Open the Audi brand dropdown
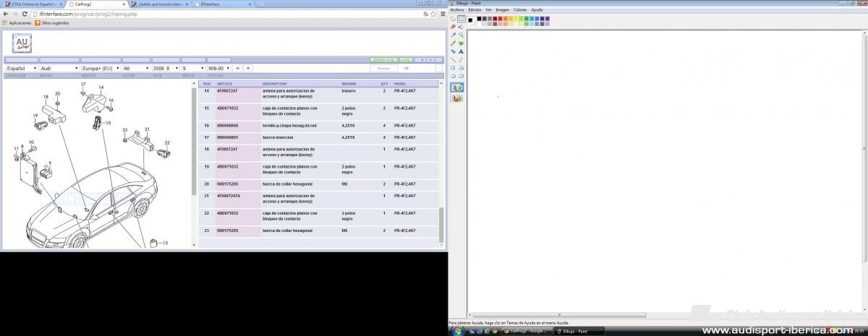Viewport: 868px width, 336px height. click(59, 68)
